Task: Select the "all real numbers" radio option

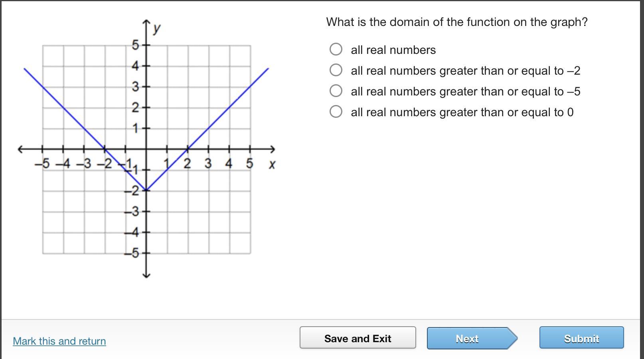Action: coord(336,49)
